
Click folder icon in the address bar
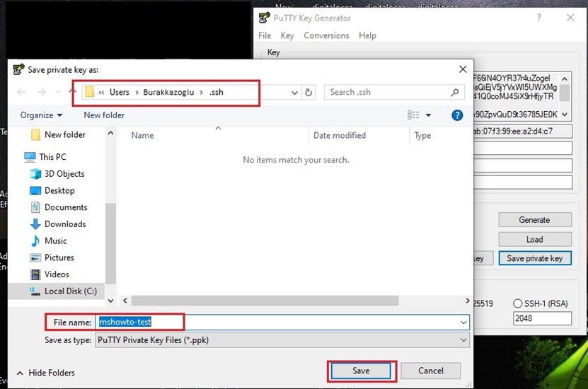pos(90,92)
